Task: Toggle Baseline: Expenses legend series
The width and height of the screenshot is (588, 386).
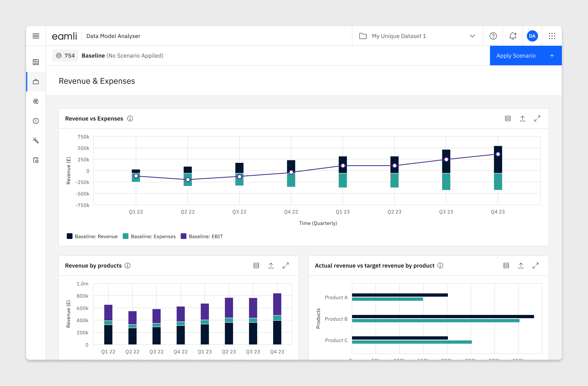Action: point(149,236)
